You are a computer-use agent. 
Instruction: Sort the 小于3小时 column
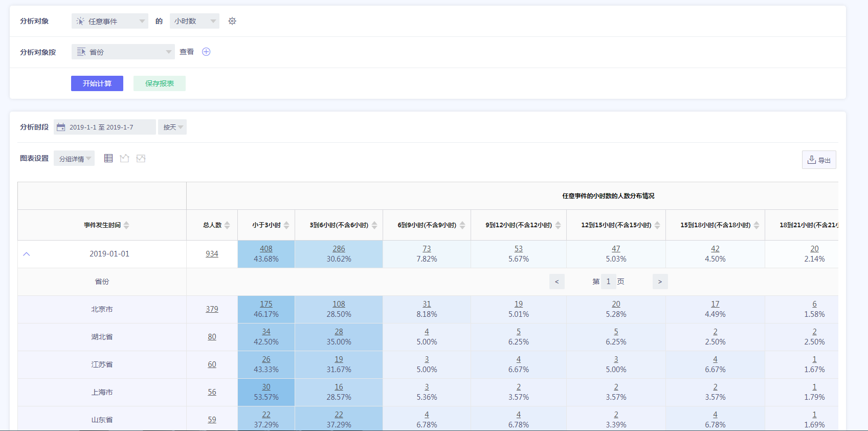pos(286,225)
